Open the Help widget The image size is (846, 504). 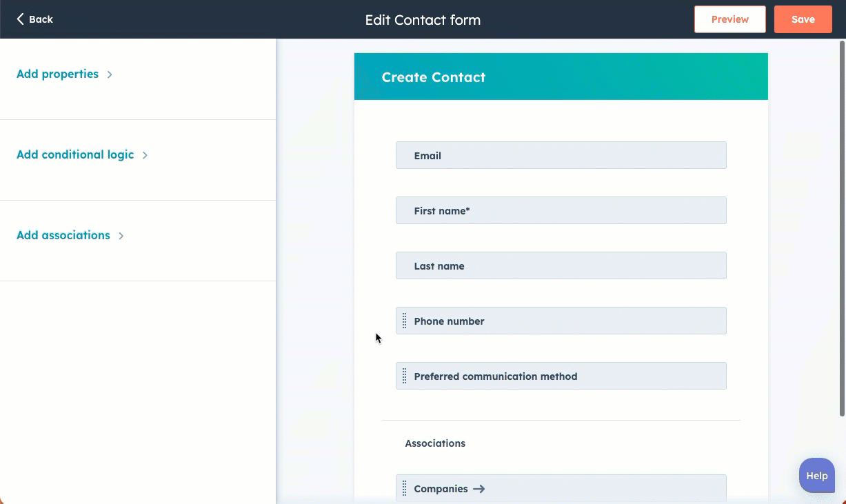point(816,475)
